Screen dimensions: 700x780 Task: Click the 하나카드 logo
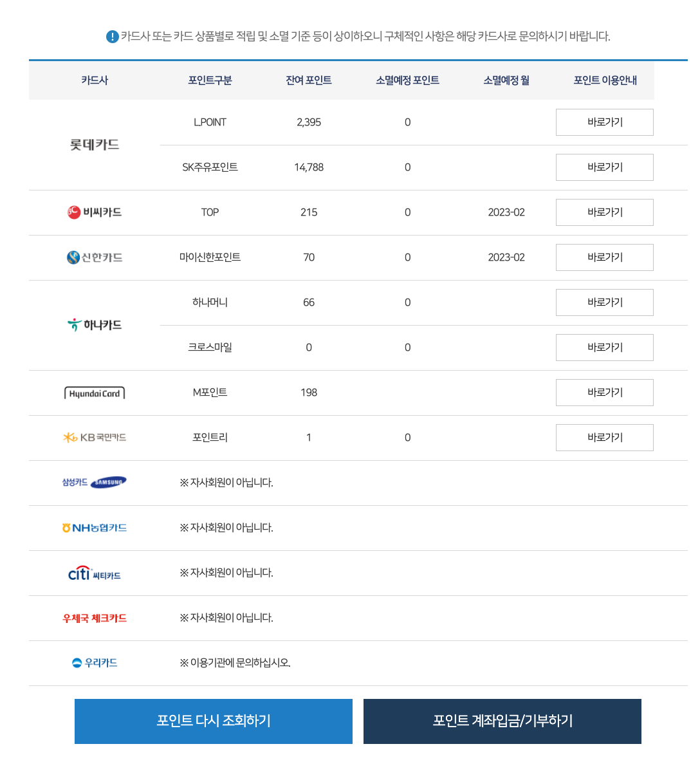[x=95, y=325]
